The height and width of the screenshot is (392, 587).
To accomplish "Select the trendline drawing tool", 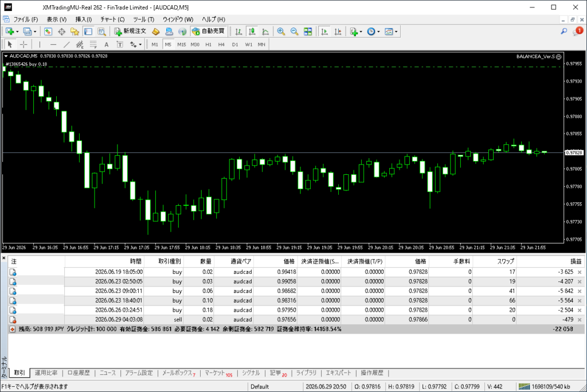I will tap(66, 45).
